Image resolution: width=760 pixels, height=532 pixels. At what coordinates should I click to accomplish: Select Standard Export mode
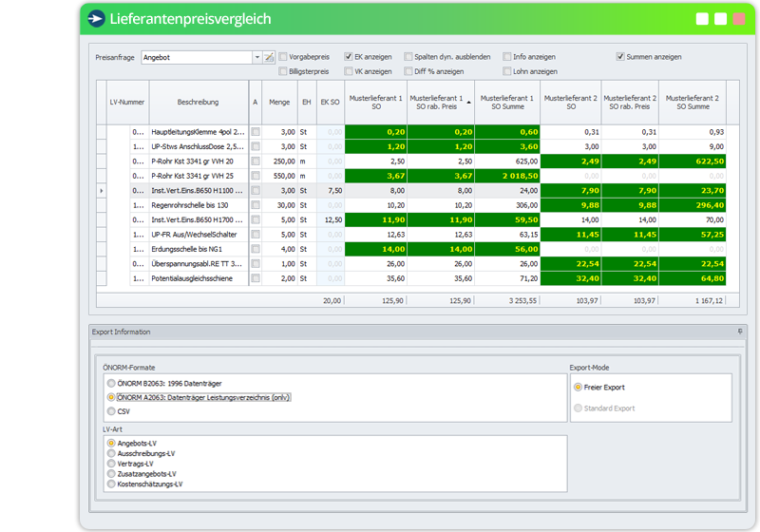click(578, 408)
